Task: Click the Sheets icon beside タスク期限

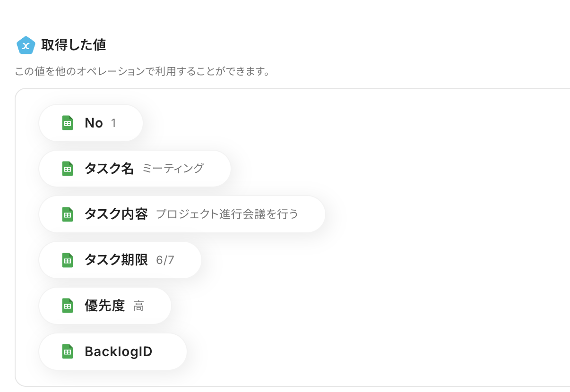Action: point(68,260)
